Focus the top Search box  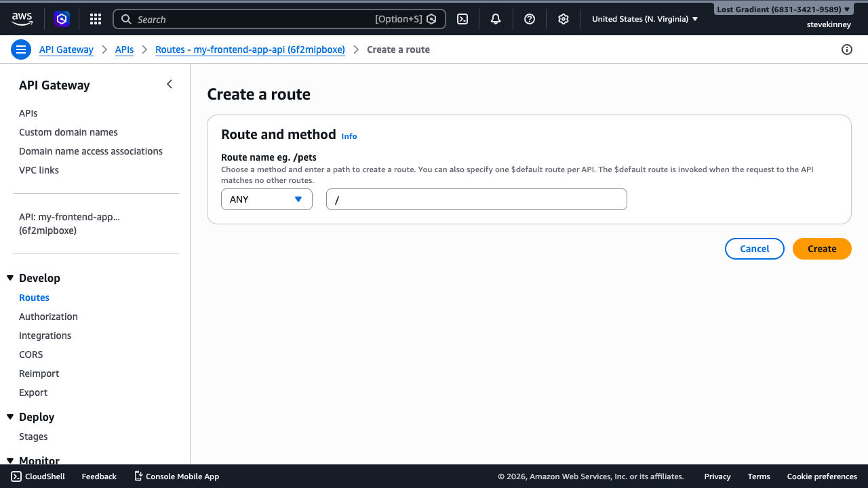tap(279, 19)
